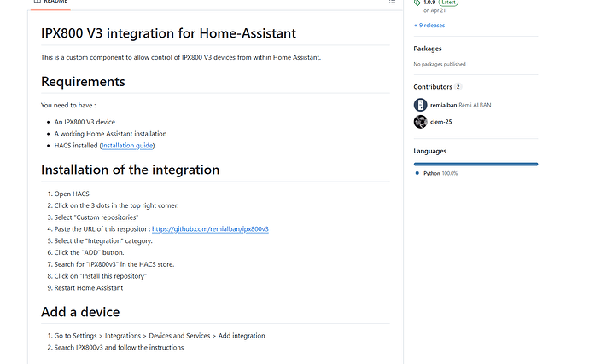Click the blue Python color dot

pos(417,173)
